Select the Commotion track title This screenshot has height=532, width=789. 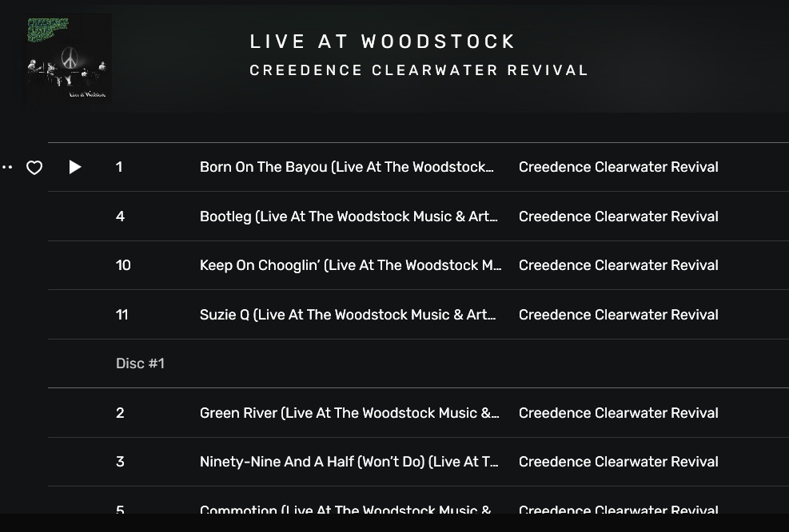(x=345, y=509)
